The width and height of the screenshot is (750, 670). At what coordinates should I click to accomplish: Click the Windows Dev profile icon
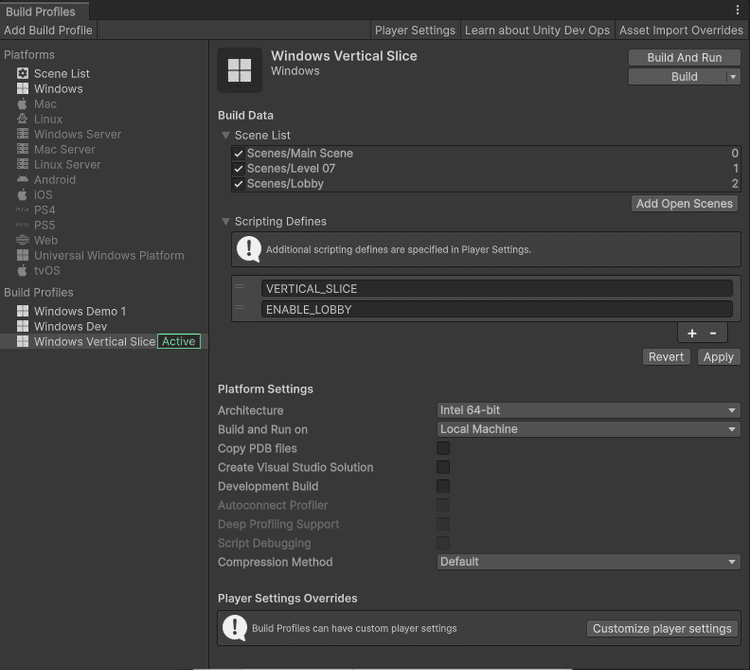[22, 326]
